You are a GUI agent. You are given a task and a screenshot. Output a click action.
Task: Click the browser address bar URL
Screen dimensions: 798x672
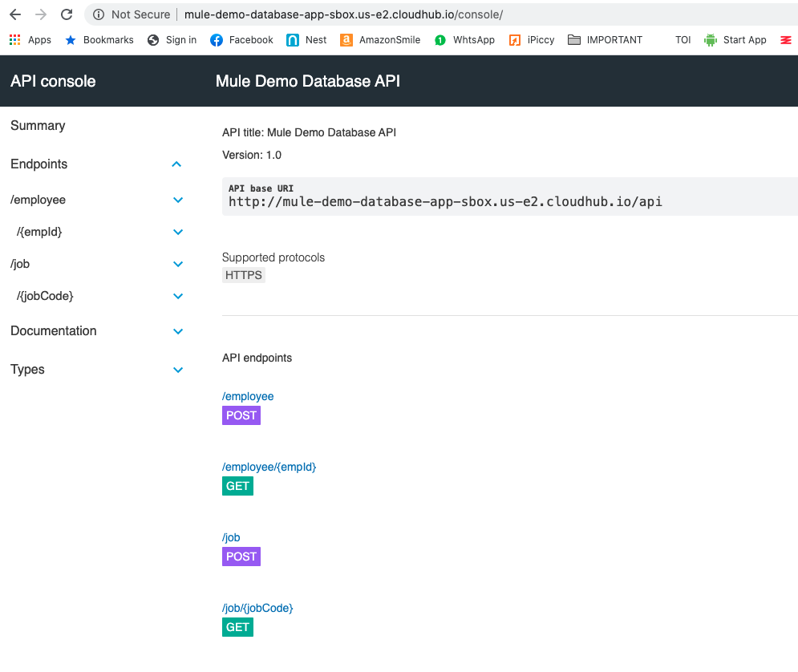(x=343, y=14)
